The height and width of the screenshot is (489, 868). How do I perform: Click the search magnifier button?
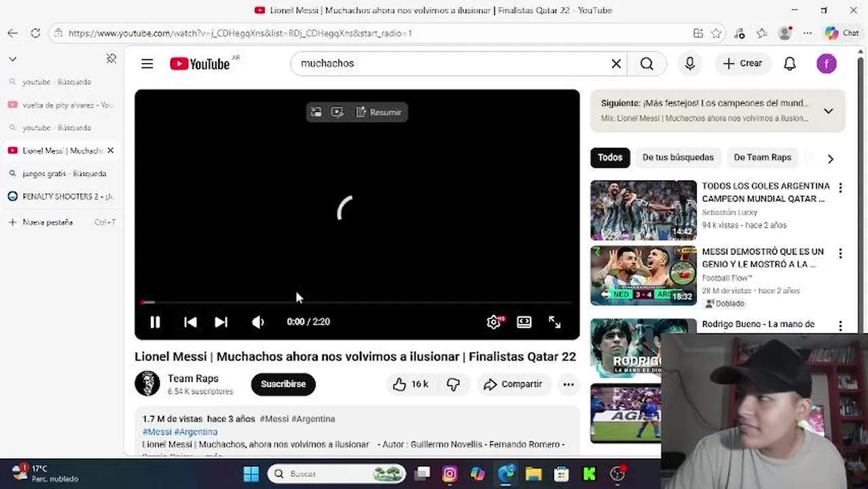click(x=647, y=63)
